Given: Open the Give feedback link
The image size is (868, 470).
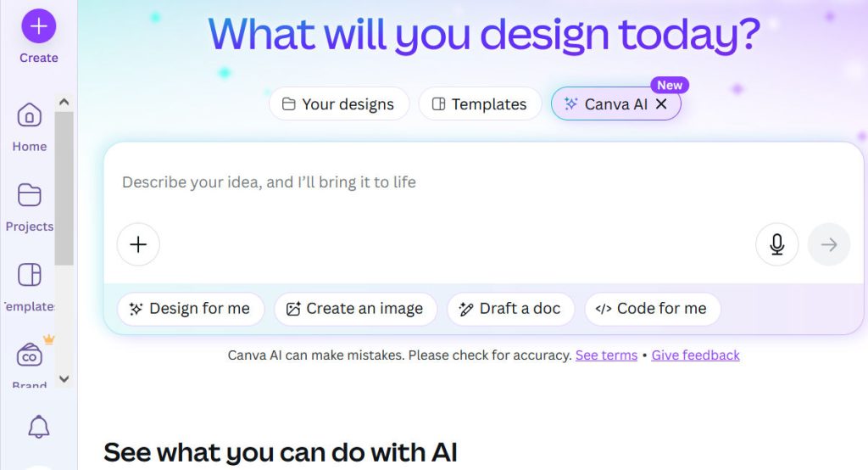Looking at the screenshot, I should point(695,355).
